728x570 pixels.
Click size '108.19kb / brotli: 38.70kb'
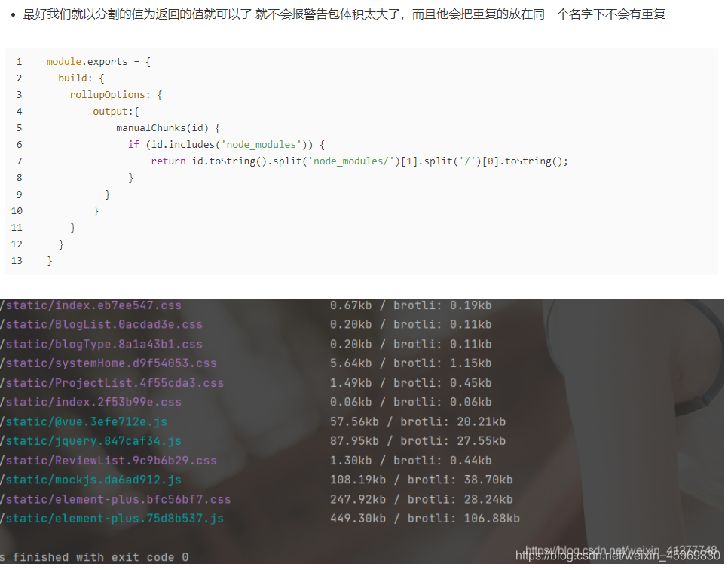tap(421, 480)
